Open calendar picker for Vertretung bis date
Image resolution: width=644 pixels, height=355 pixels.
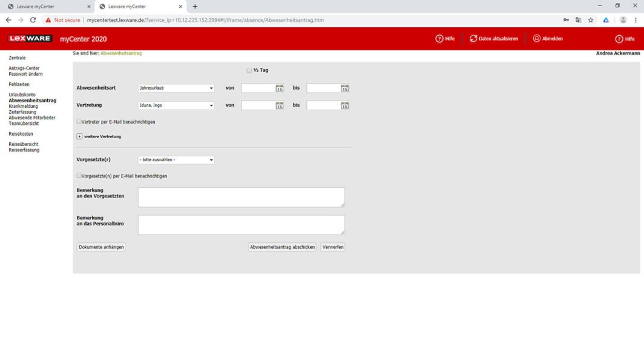(344, 105)
